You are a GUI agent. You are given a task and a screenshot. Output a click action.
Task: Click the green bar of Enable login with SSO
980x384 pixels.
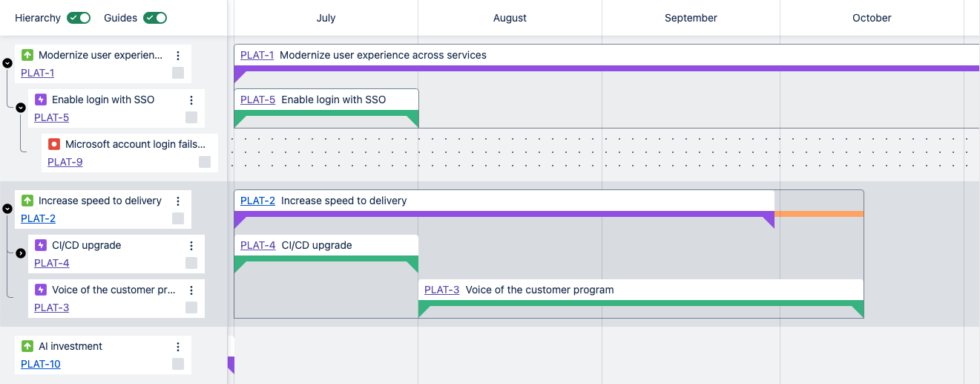click(x=326, y=113)
